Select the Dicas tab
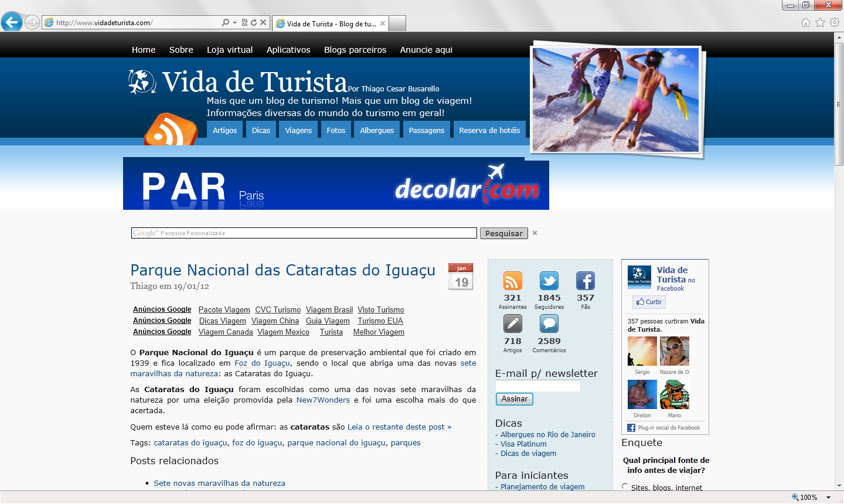This screenshot has height=504, width=844. 261,130
